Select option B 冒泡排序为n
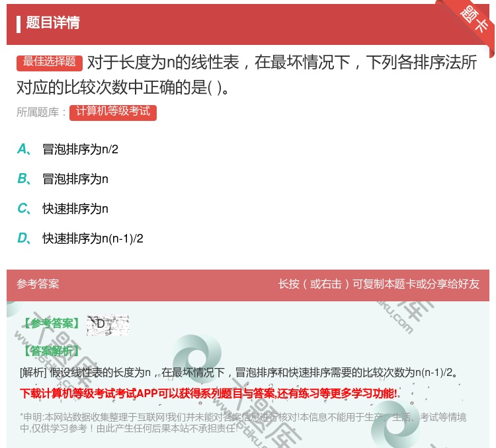Viewport: 496px width, 448px height. pyautogui.click(x=63, y=179)
